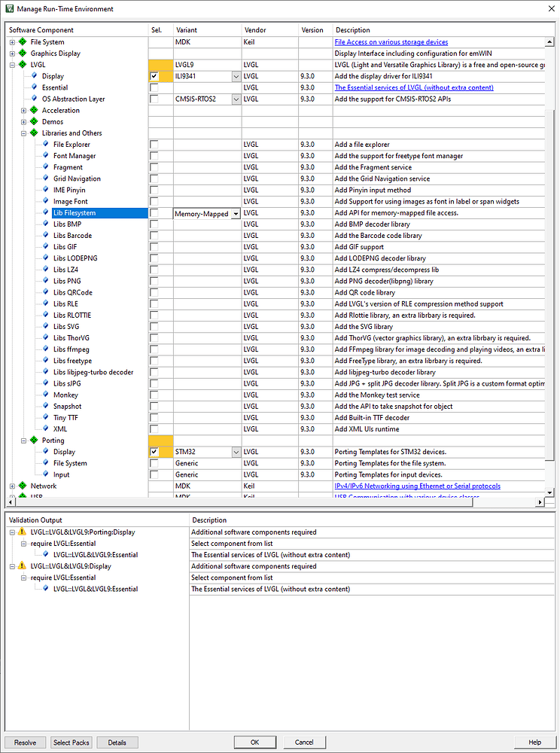
Task: Collapse the Libraries and Others node
Action: pos(23,133)
